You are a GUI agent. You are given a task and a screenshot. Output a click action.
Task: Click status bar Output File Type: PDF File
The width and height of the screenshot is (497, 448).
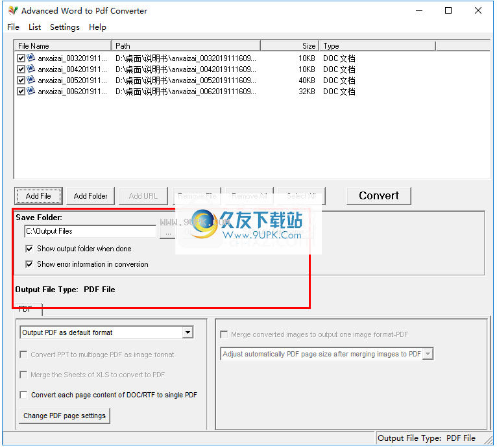point(427,439)
